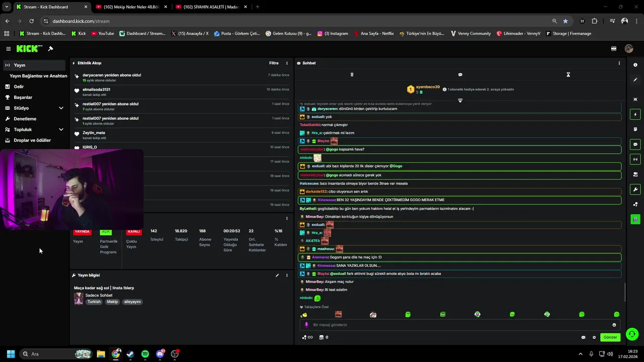644x362 pixels.
Task: Toggle the stream preview panel icon
Action: click(x=635, y=174)
